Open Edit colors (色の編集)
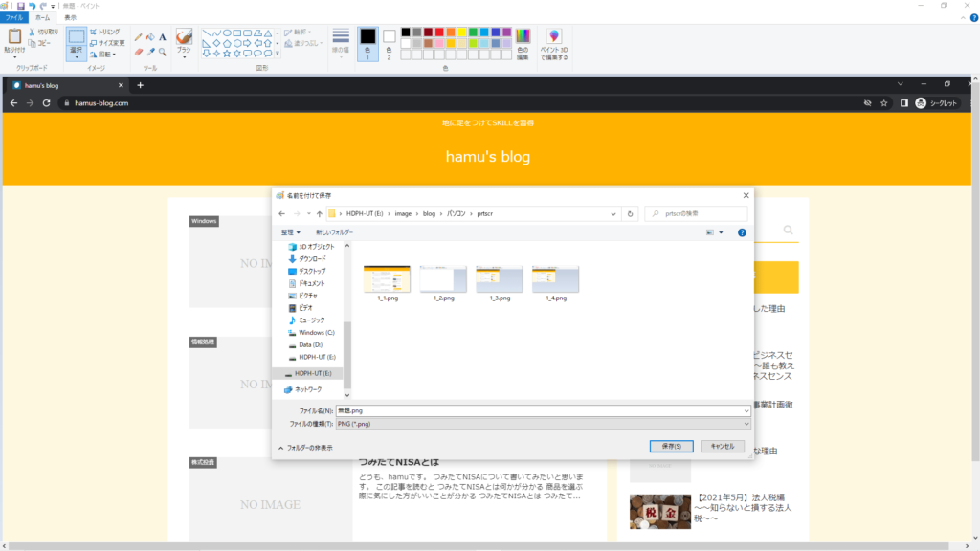The width and height of the screenshot is (980, 551). [x=523, y=43]
